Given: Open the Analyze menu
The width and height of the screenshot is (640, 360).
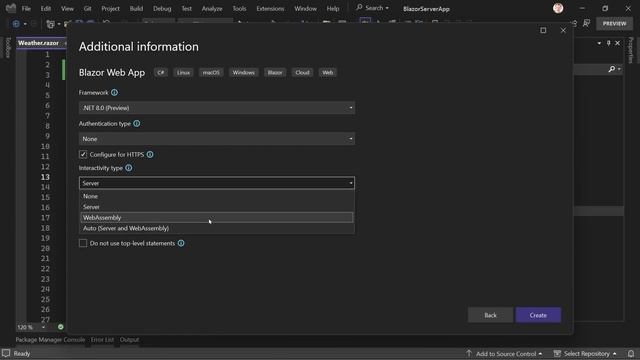Looking at the screenshot, I should pos(212,9).
